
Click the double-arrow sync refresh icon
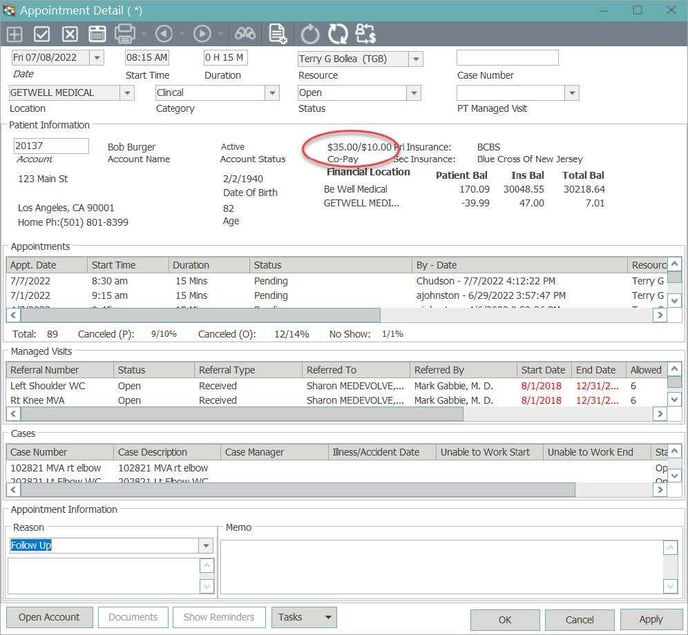pos(337,34)
